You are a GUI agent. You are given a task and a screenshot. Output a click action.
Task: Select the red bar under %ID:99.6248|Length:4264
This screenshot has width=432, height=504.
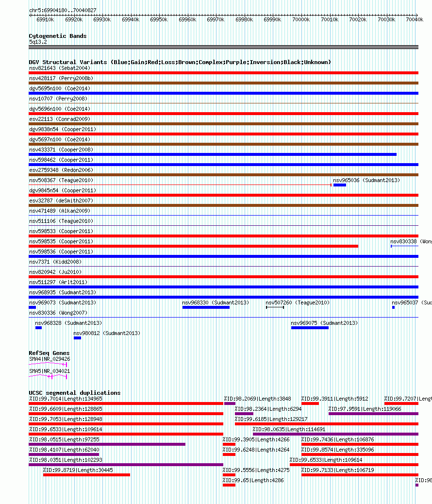[x=229, y=454]
